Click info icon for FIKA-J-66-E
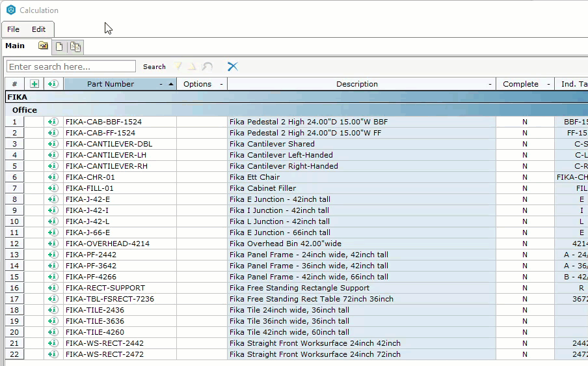The height and width of the screenshot is (366, 588). point(53,232)
